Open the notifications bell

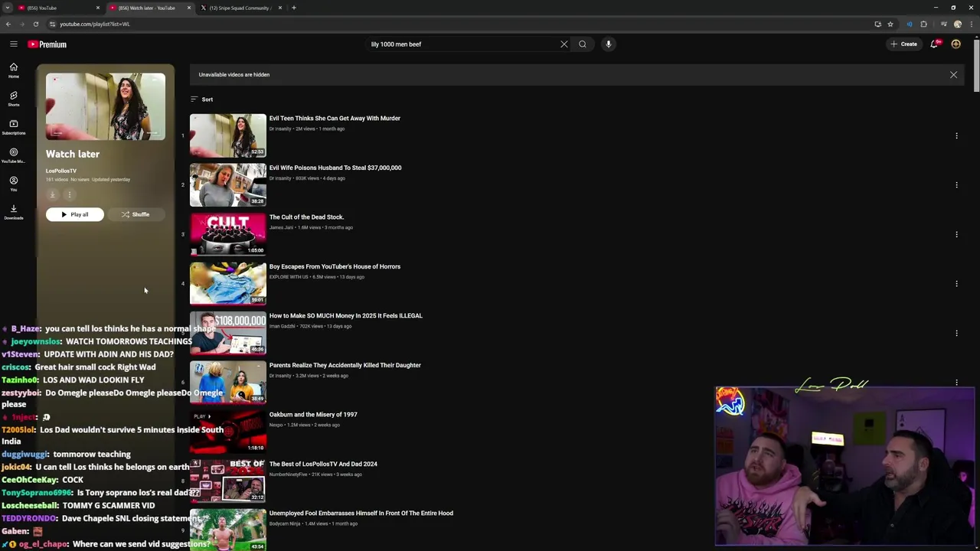click(934, 44)
